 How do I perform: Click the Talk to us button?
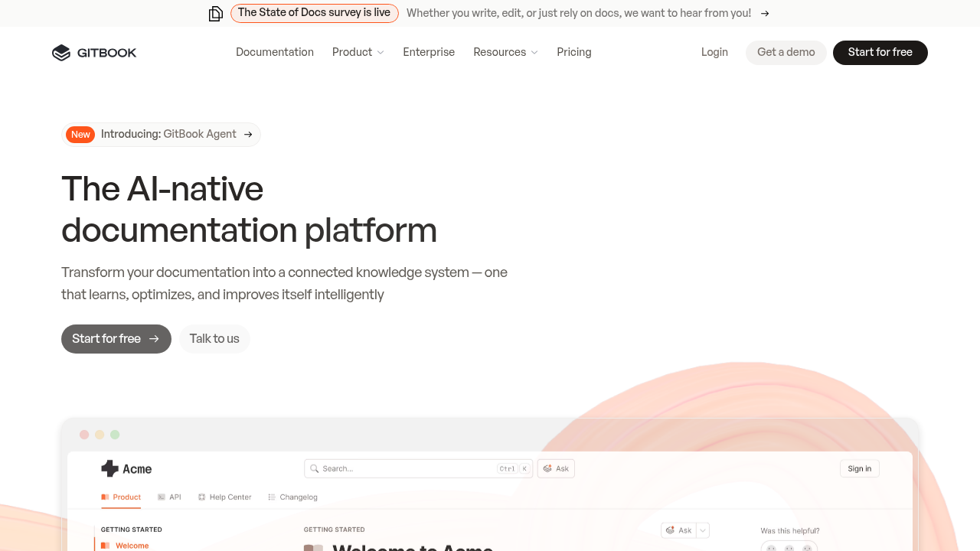[214, 339]
